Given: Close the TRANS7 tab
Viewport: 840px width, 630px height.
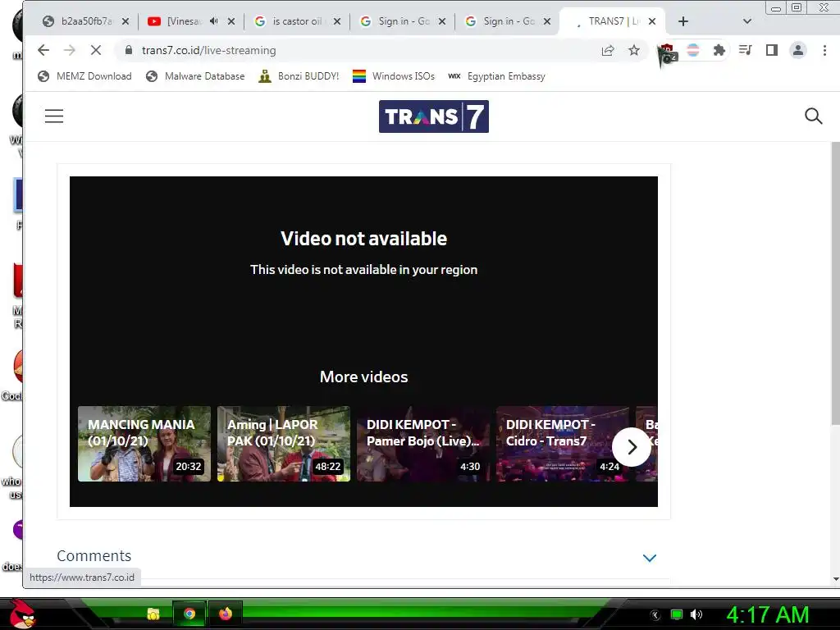Looking at the screenshot, I should 652,21.
